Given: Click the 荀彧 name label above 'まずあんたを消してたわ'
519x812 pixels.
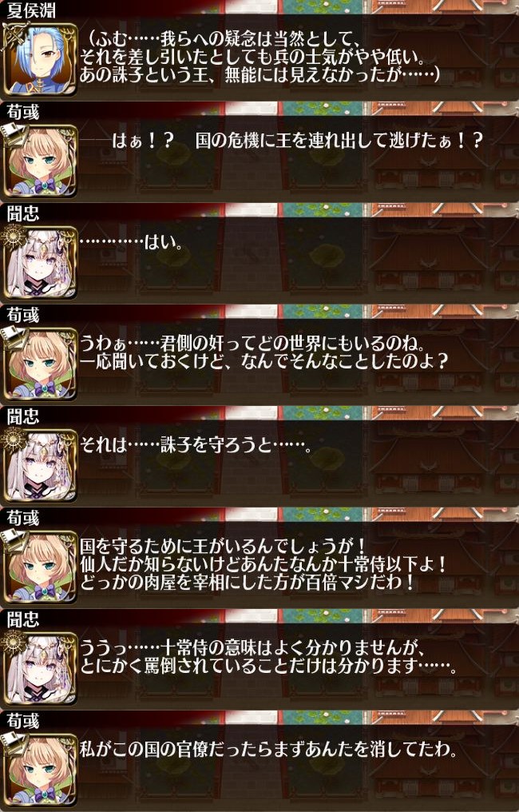Looking at the screenshot, I should tap(22, 721).
